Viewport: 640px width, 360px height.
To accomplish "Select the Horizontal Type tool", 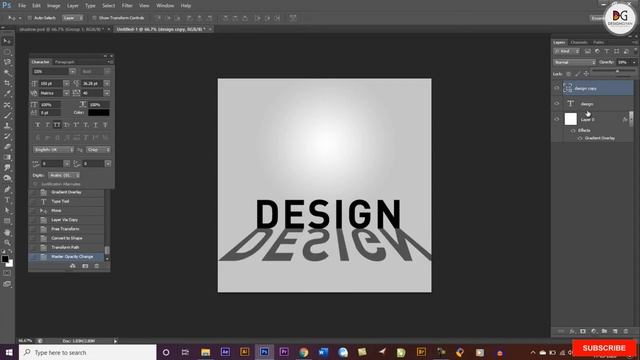I will (x=7, y=200).
